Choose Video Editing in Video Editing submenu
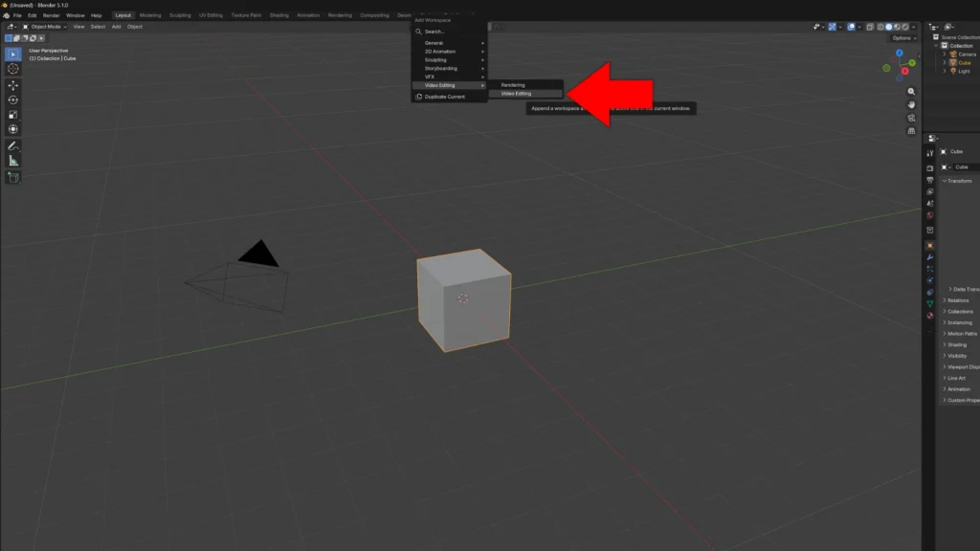 (x=525, y=94)
